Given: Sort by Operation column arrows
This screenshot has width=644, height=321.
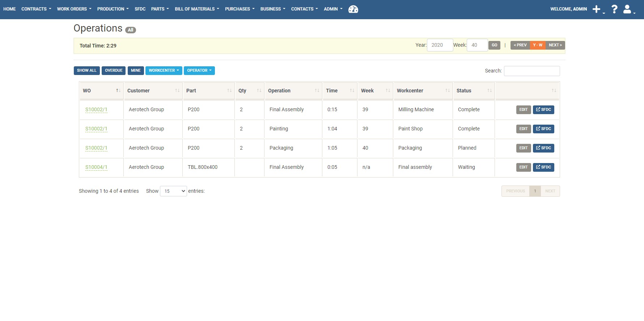Looking at the screenshot, I should coord(317,91).
